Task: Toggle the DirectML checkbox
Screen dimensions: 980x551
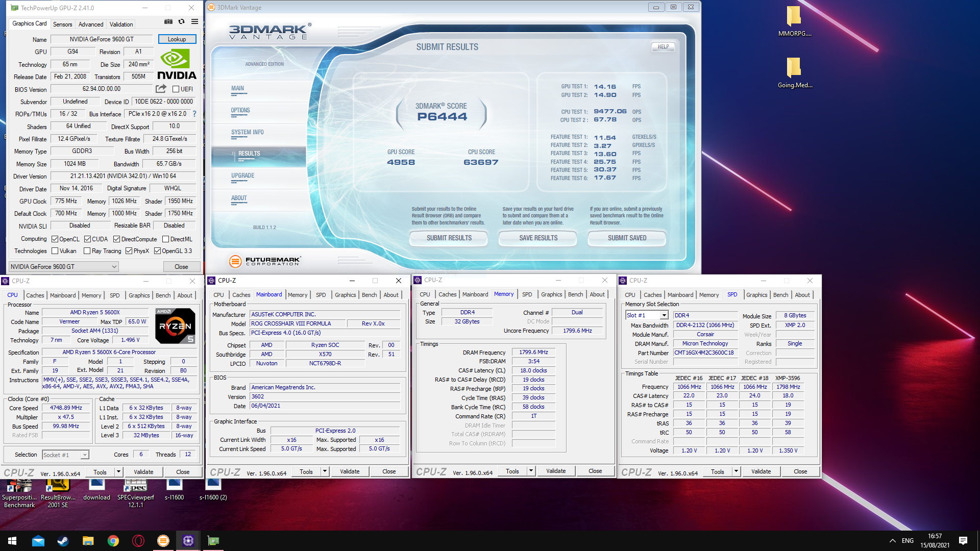Action: (165, 239)
